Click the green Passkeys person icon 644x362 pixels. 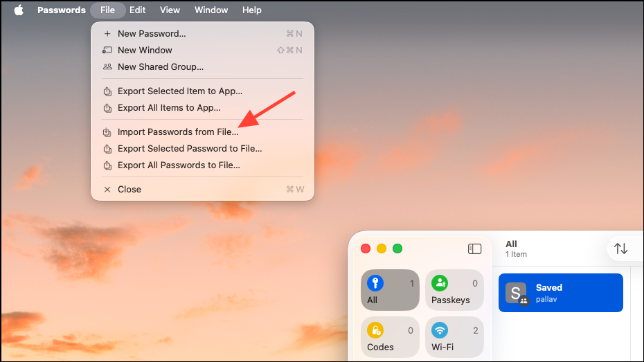tap(440, 283)
